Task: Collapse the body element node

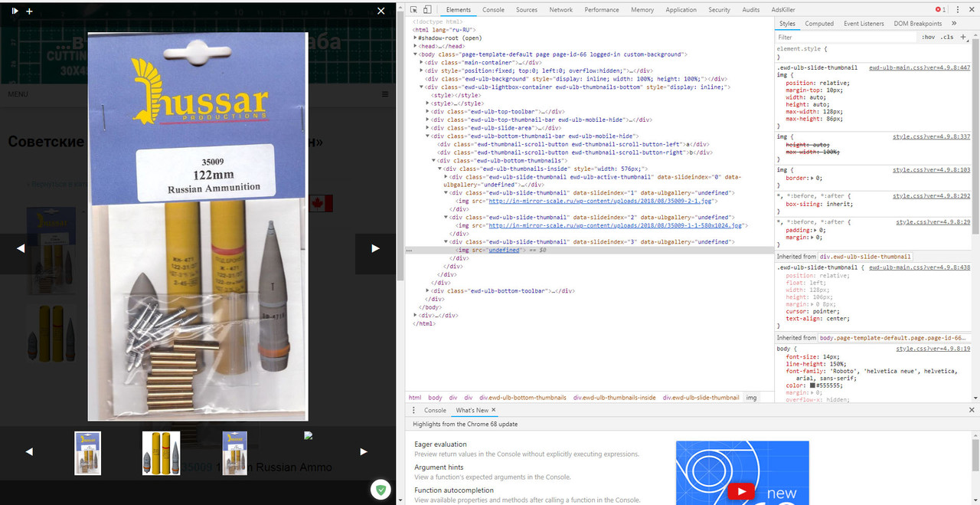Action: click(x=415, y=54)
